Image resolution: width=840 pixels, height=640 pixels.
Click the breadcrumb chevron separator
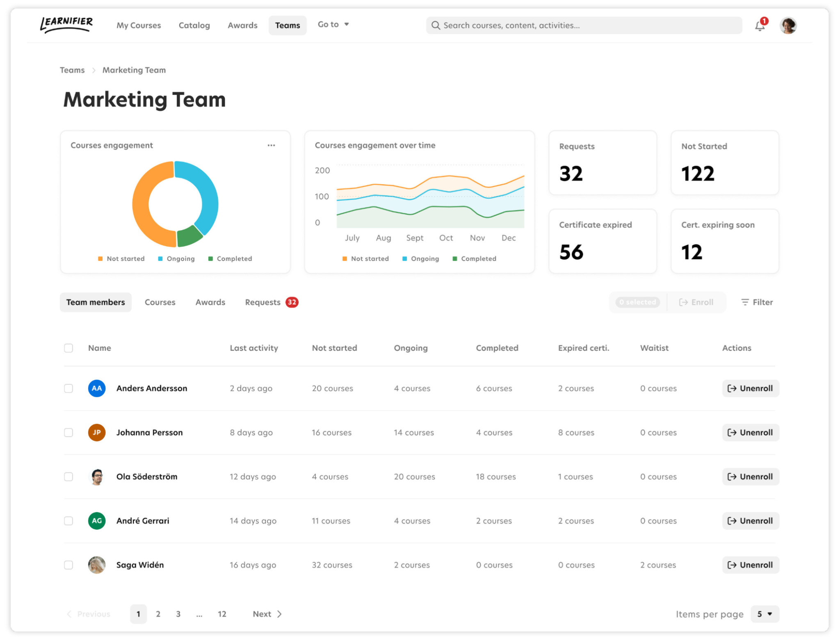point(94,70)
